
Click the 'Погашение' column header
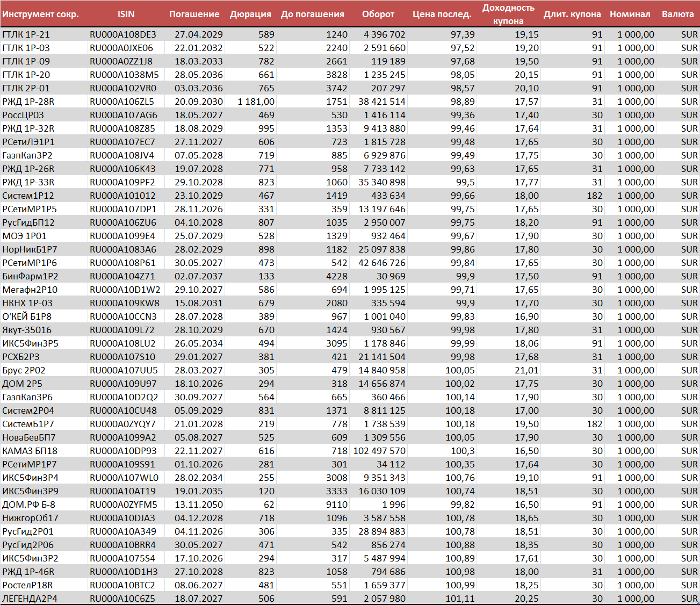194,14
